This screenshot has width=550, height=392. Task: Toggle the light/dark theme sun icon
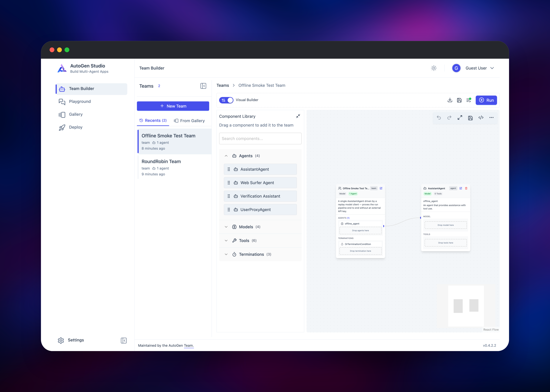pyautogui.click(x=434, y=68)
